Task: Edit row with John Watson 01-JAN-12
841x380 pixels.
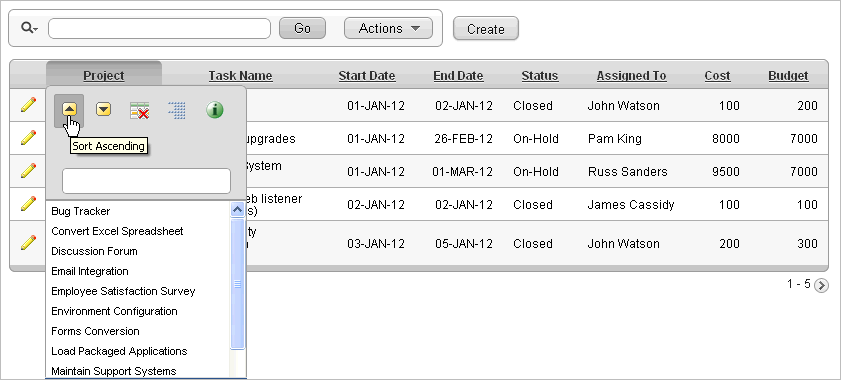Action: click(x=28, y=105)
